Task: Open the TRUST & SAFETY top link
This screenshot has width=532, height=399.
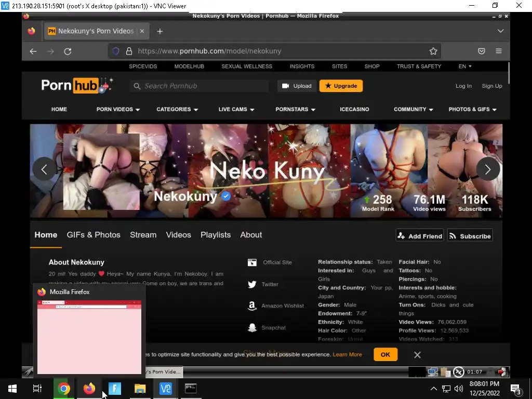Action: (x=419, y=66)
